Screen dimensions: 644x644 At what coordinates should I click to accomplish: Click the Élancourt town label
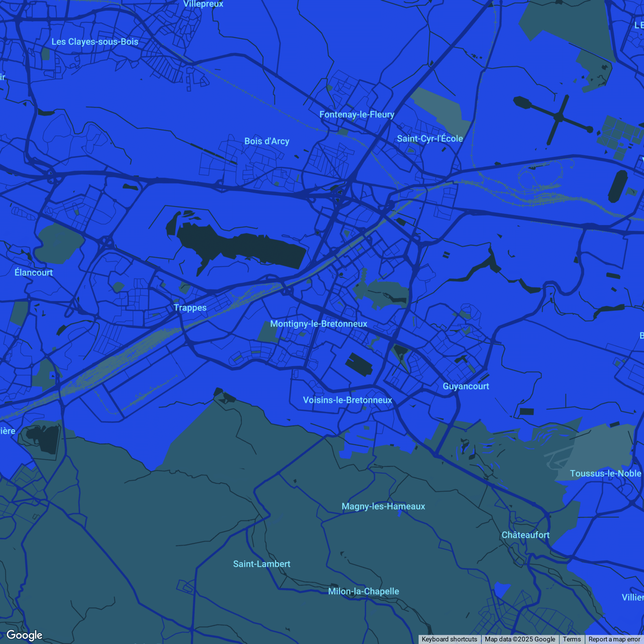34,272
